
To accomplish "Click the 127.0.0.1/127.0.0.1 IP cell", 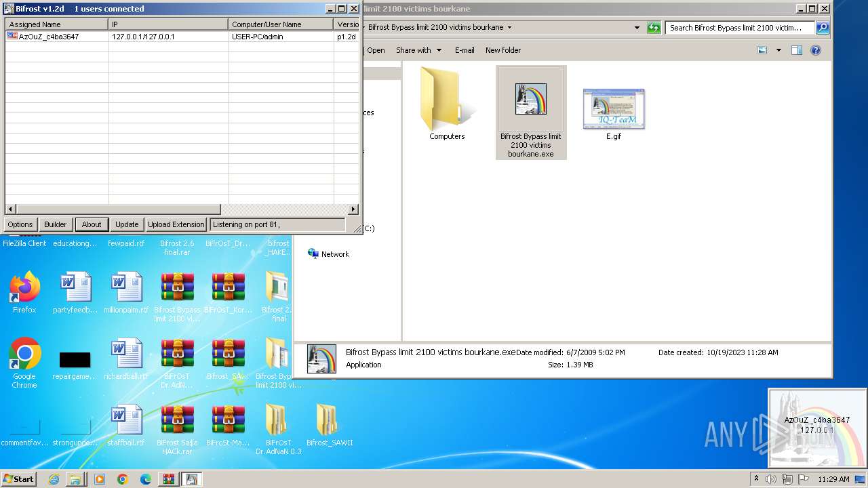I will click(x=143, y=37).
